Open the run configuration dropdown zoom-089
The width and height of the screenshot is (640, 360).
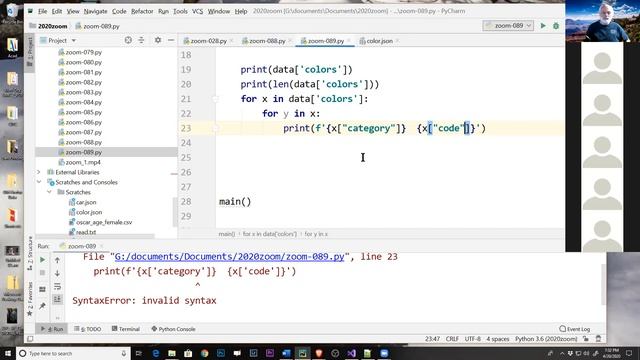(508, 26)
